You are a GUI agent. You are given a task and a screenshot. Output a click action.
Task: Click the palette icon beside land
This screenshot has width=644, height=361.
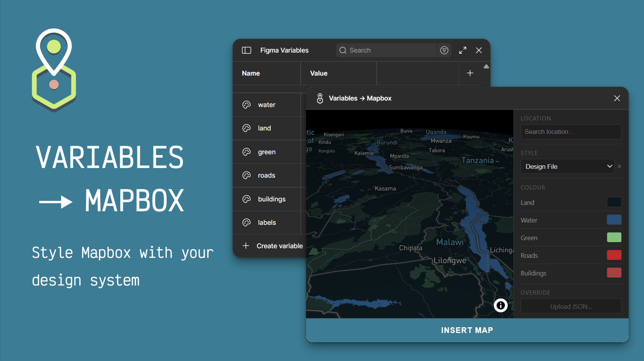point(247,128)
